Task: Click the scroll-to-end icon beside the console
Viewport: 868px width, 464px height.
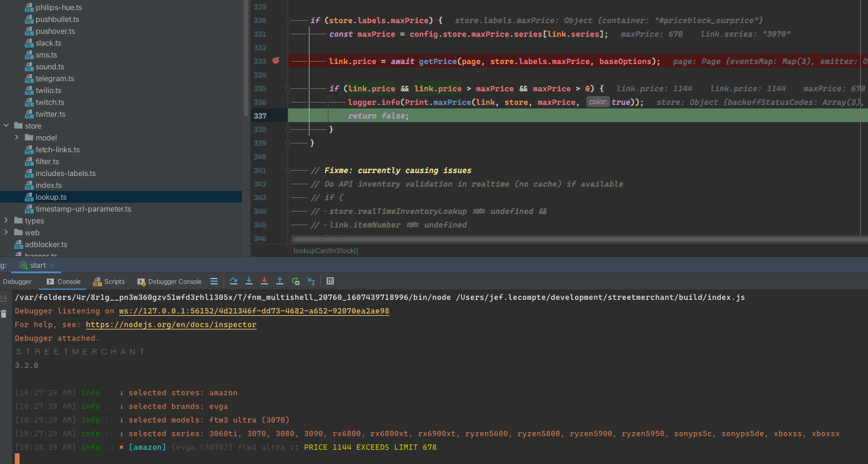Action: click(x=4, y=298)
